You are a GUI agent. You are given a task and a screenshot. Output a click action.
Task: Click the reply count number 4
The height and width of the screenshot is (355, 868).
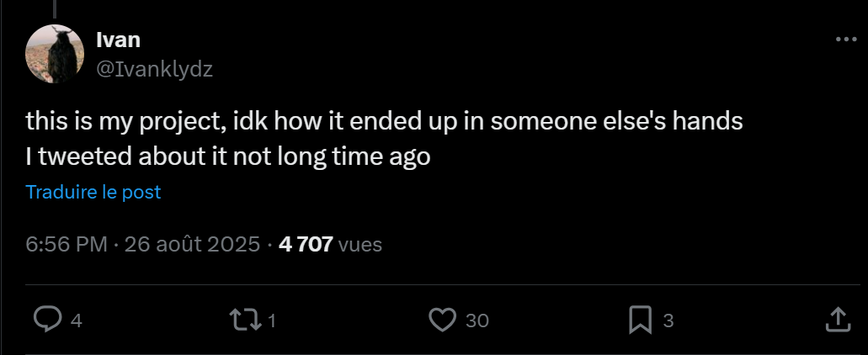(x=77, y=320)
